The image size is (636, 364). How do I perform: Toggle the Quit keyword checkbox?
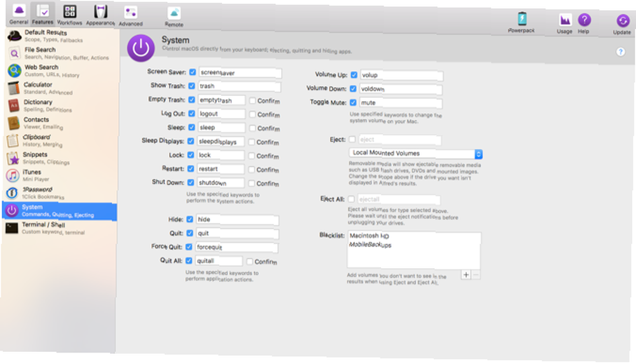point(189,233)
